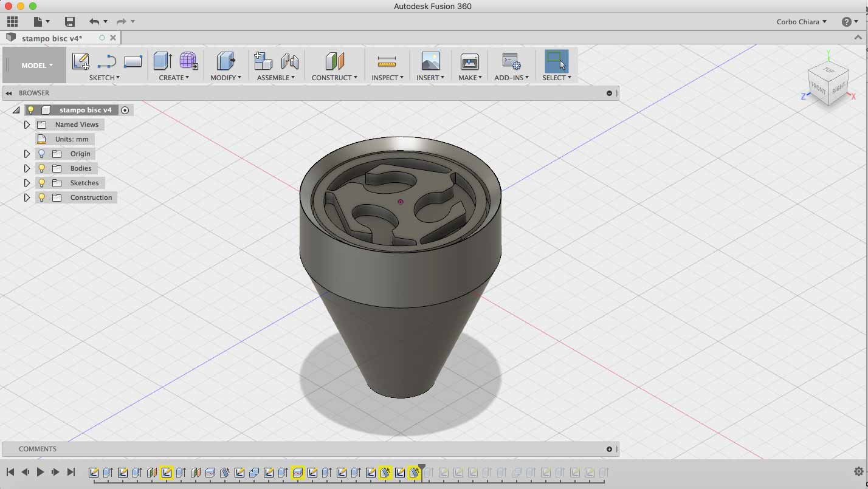Open the CONSTRUCT menu
The image size is (868, 489).
(x=334, y=78)
